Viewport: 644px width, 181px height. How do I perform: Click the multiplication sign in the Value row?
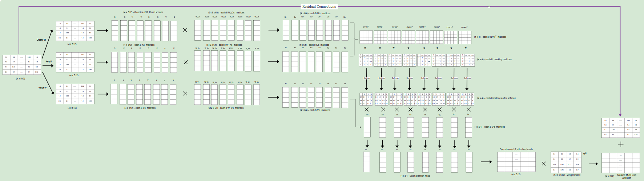tap(185, 94)
